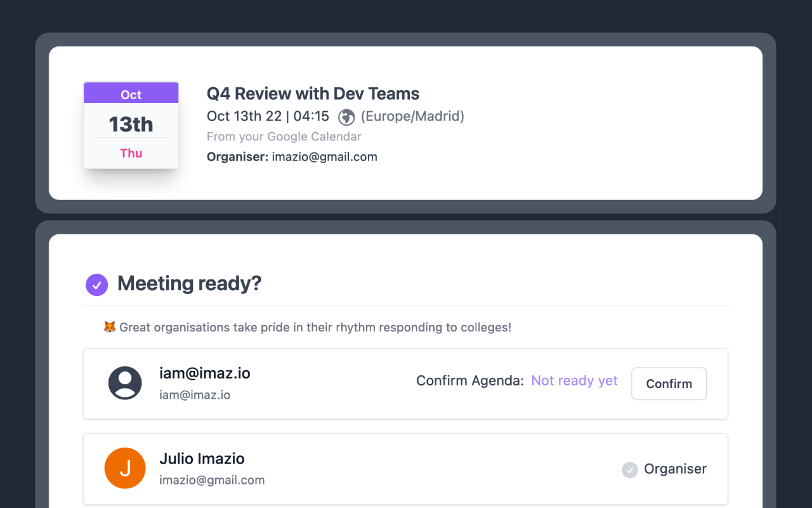This screenshot has width=812, height=508.
Task: Click the Meeting ready? heading
Action: coord(190,283)
